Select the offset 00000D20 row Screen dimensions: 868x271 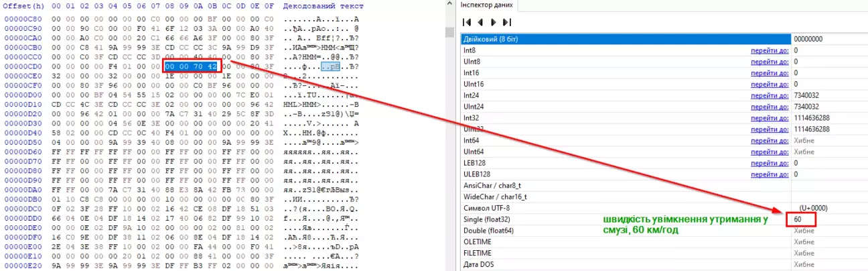(24, 114)
